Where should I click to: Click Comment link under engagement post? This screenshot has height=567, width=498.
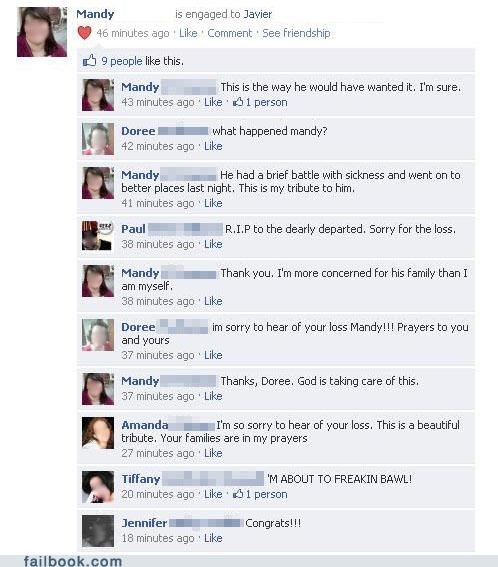(x=229, y=33)
